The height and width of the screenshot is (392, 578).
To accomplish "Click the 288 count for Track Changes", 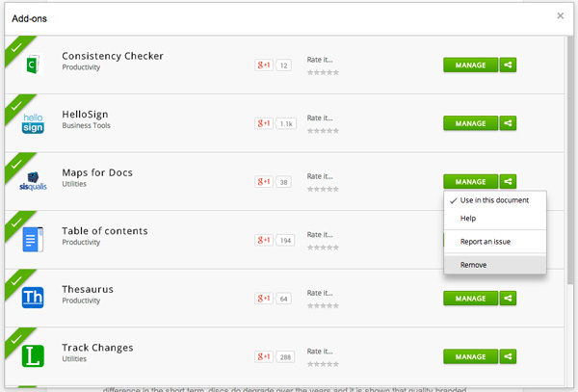I will pos(285,356).
